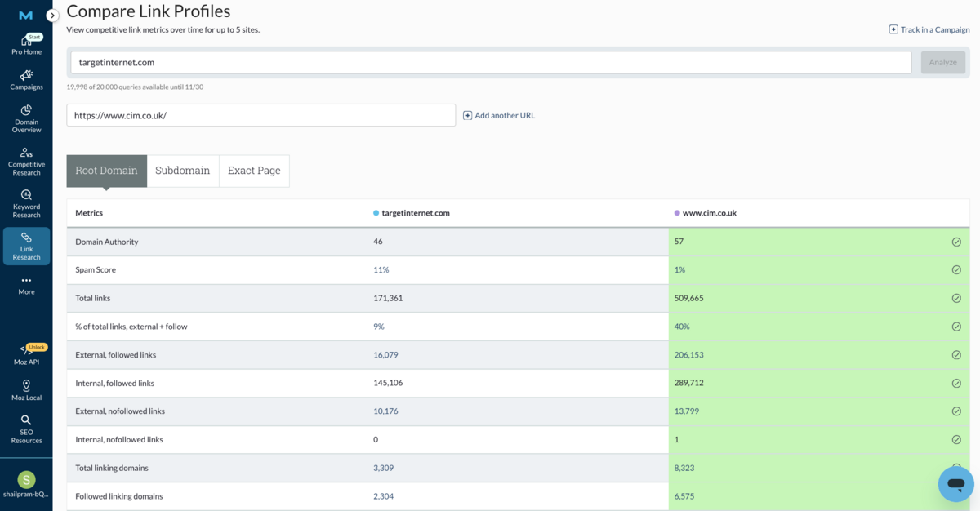The width and height of the screenshot is (980, 511).
Task: Open Moz Local in sidebar
Action: point(26,390)
